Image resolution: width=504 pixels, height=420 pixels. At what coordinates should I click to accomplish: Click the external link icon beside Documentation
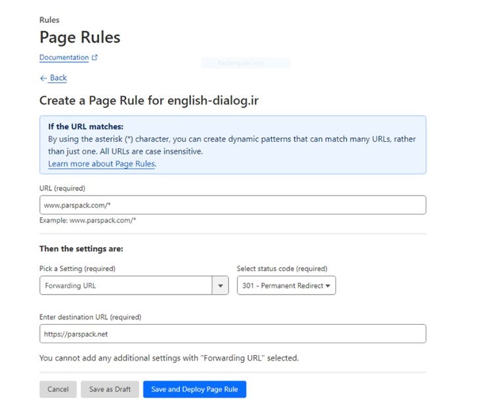point(94,58)
